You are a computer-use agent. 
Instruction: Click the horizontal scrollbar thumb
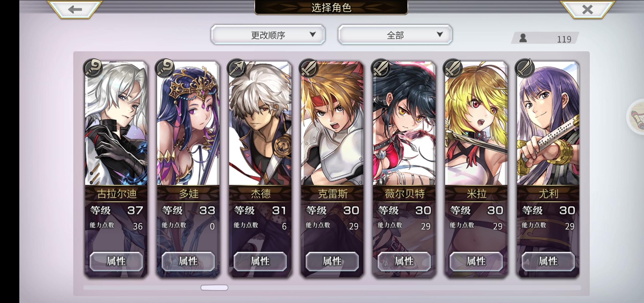[x=214, y=288]
